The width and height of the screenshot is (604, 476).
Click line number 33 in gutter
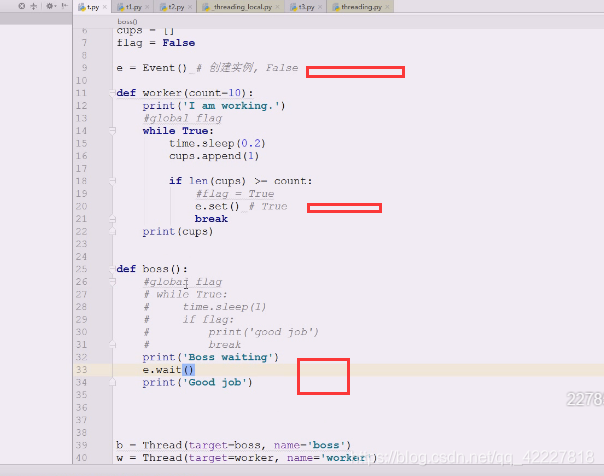(x=81, y=370)
